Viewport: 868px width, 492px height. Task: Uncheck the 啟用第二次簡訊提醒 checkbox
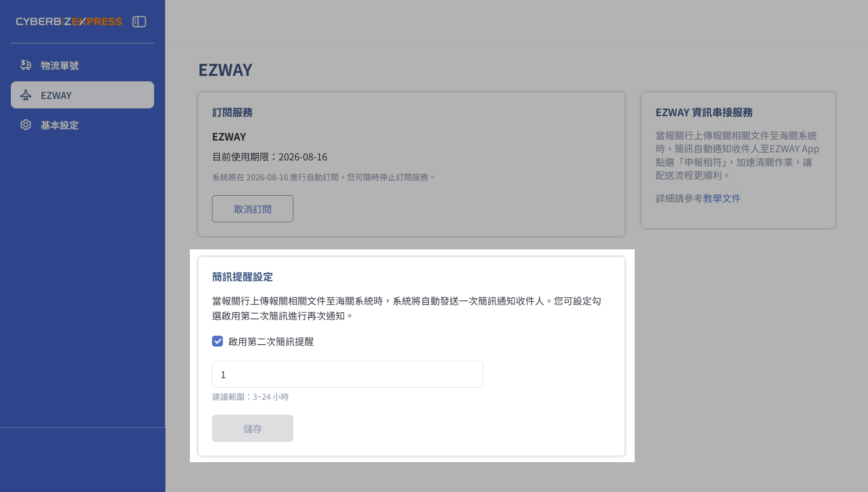(217, 341)
